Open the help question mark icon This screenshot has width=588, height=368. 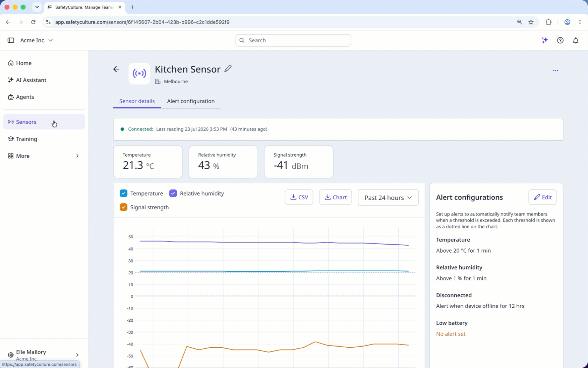560,40
